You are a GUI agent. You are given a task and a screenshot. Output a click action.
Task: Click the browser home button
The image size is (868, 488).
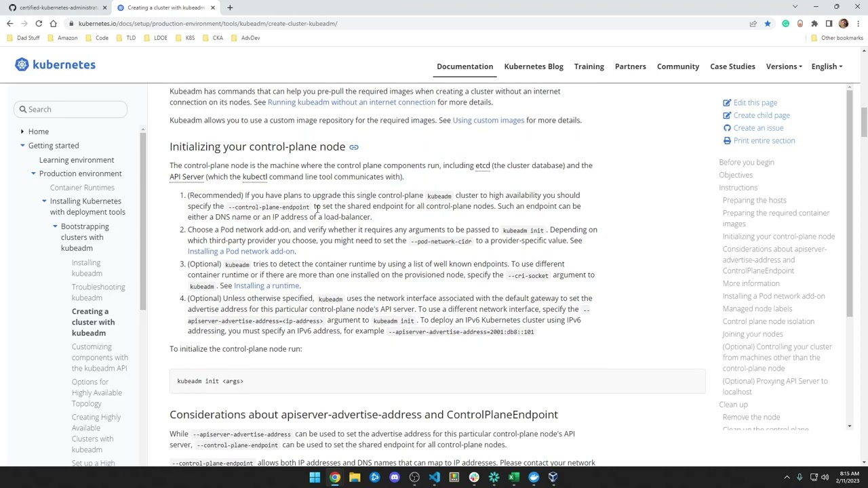[x=53, y=24]
